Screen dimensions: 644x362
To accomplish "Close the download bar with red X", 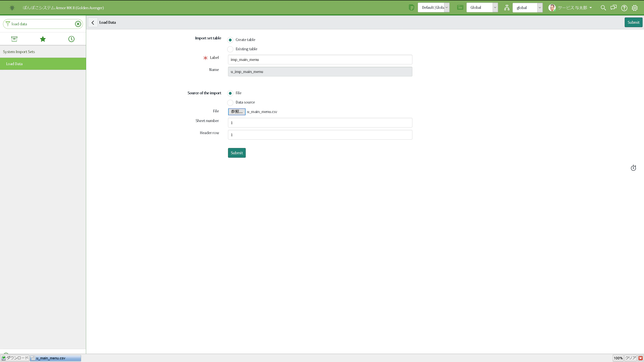I will coord(641,358).
